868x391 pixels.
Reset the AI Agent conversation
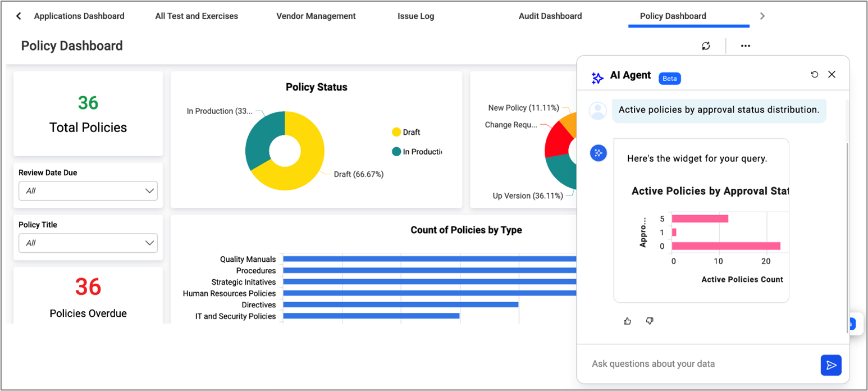click(815, 74)
